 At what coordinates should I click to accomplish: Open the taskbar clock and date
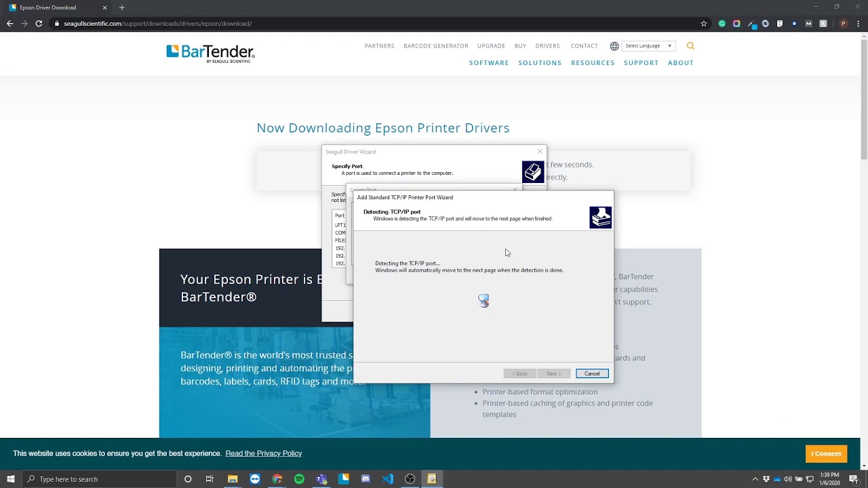coord(829,479)
